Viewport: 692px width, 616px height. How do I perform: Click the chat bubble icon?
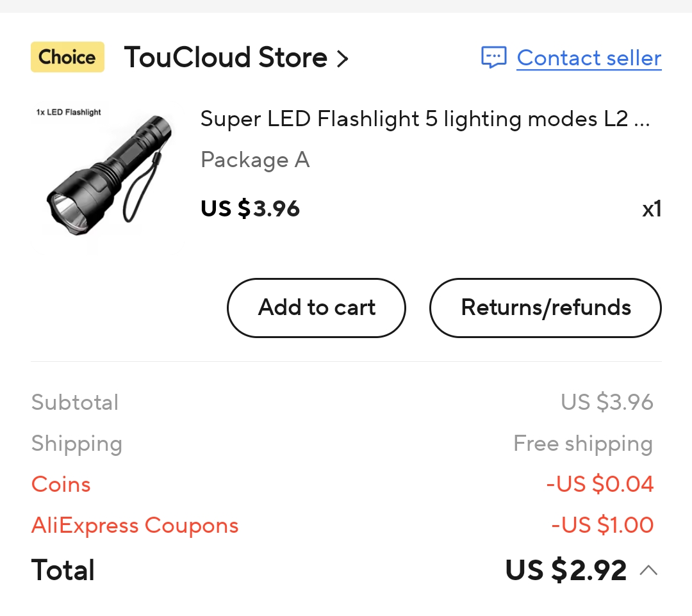pyautogui.click(x=493, y=58)
